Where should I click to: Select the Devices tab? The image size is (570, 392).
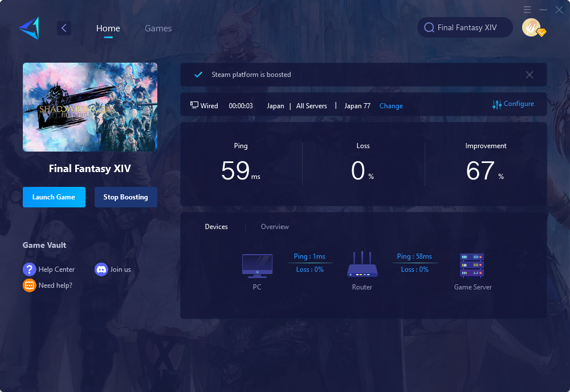tap(216, 226)
